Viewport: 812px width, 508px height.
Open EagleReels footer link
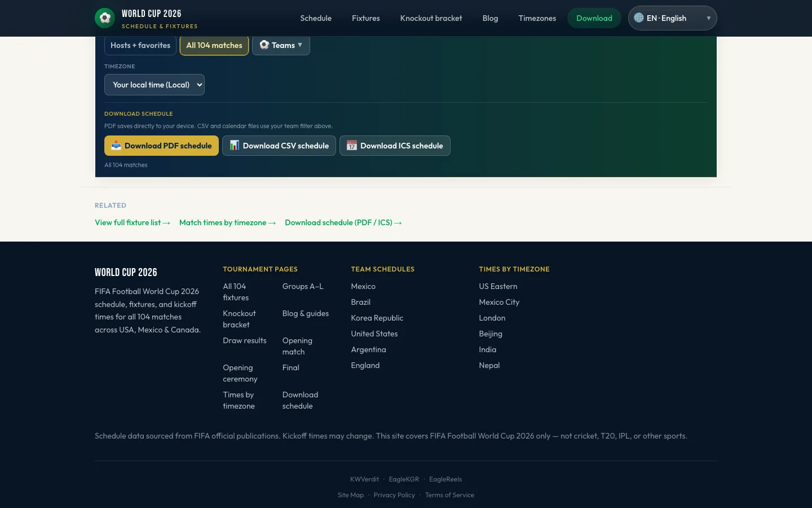(445, 479)
